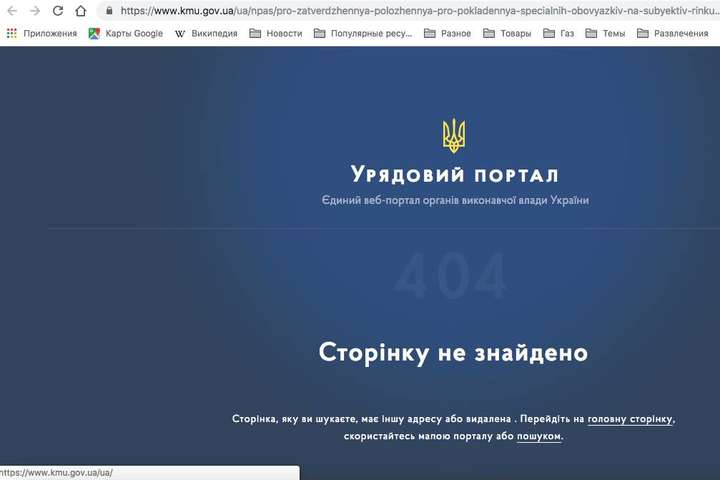Click the Ukrainian trident emblem logo
The height and width of the screenshot is (480, 720).
pos(453,136)
